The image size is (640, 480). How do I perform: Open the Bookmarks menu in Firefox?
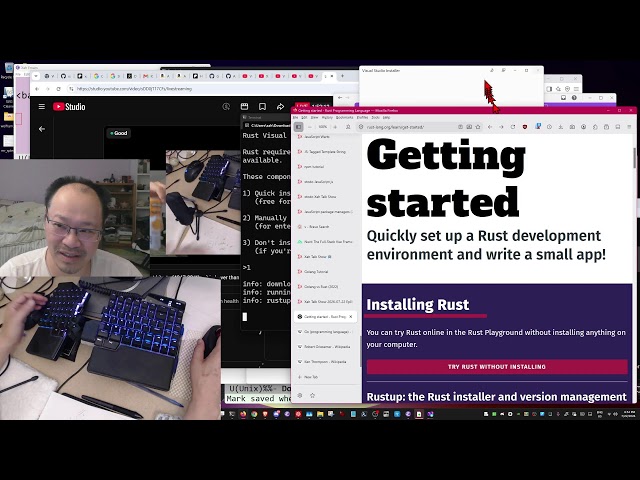pyautogui.click(x=344, y=118)
